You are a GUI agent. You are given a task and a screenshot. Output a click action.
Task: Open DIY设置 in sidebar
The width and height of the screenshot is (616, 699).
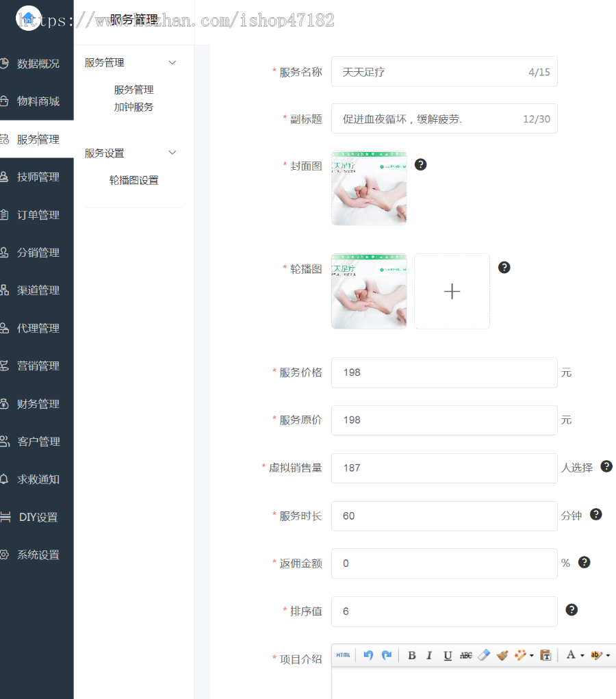[x=36, y=517]
